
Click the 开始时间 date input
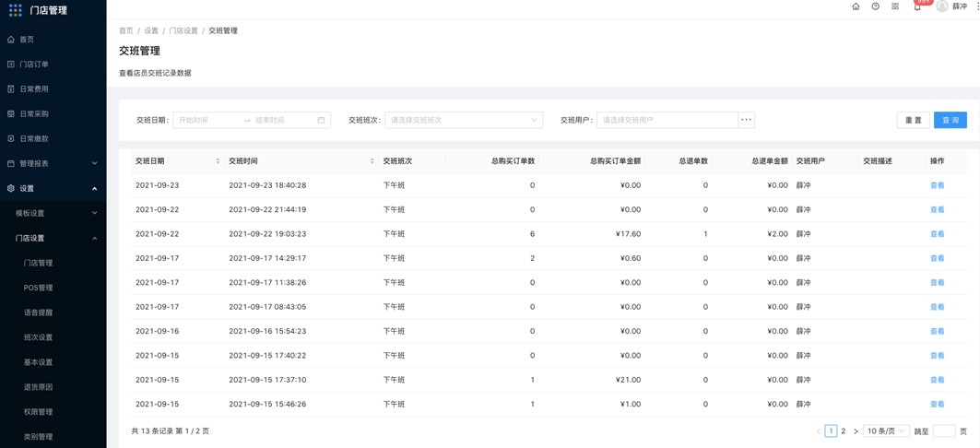207,120
